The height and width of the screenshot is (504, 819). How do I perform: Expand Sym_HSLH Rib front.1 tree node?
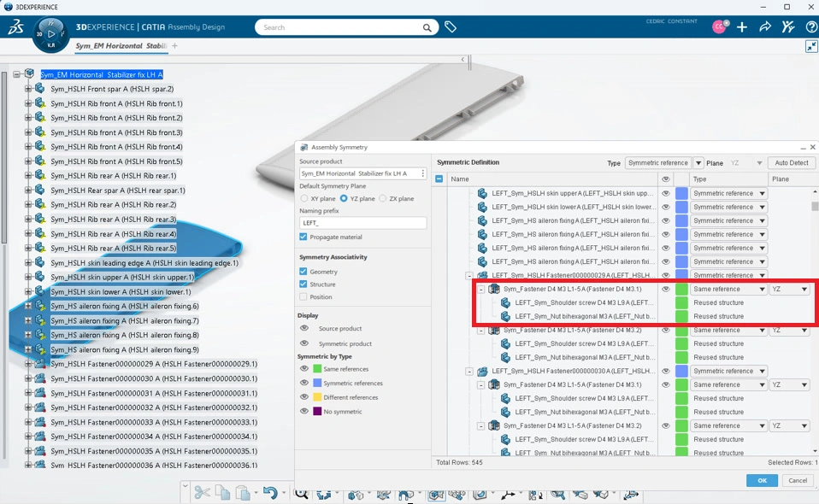point(28,103)
